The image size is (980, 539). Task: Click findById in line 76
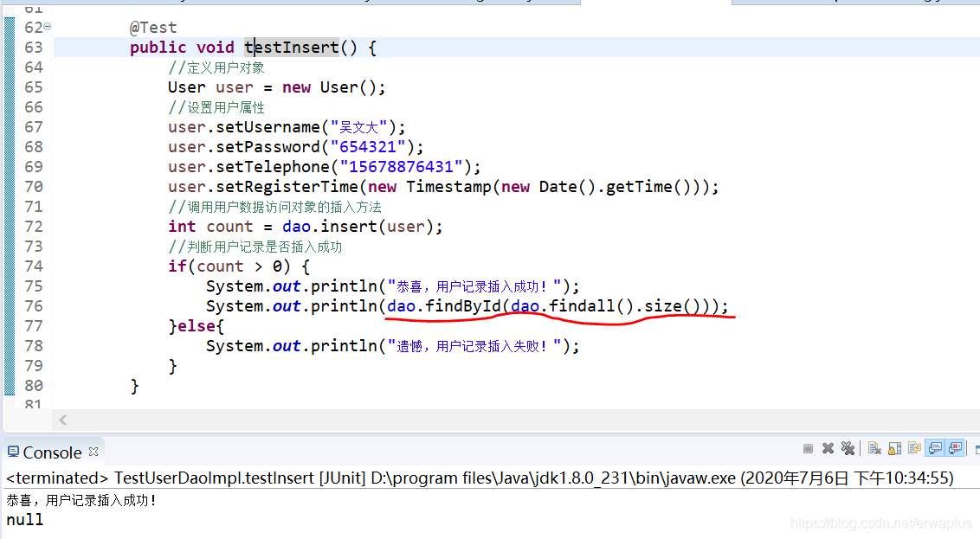[463, 306]
